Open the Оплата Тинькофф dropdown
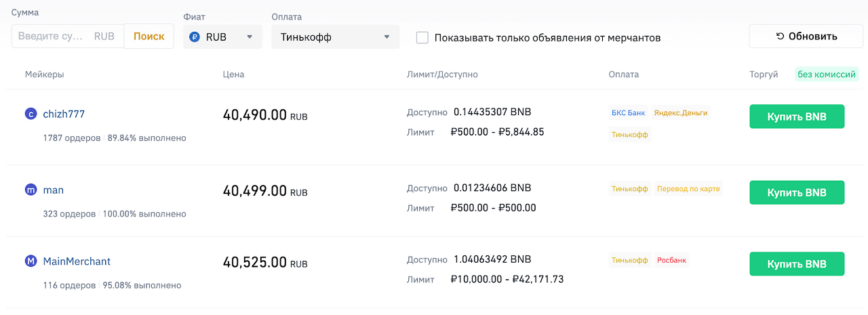This screenshot has width=868, height=315. tap(335, 37)
